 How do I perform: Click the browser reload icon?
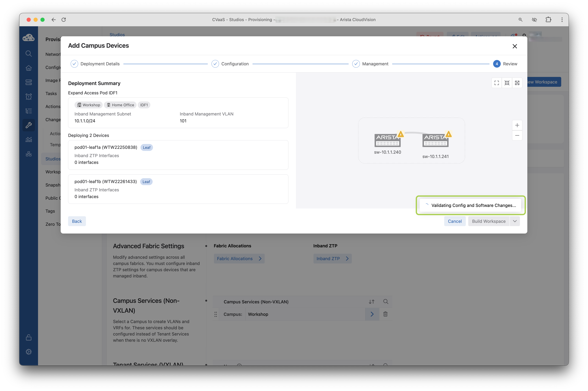tap(64, 20)
